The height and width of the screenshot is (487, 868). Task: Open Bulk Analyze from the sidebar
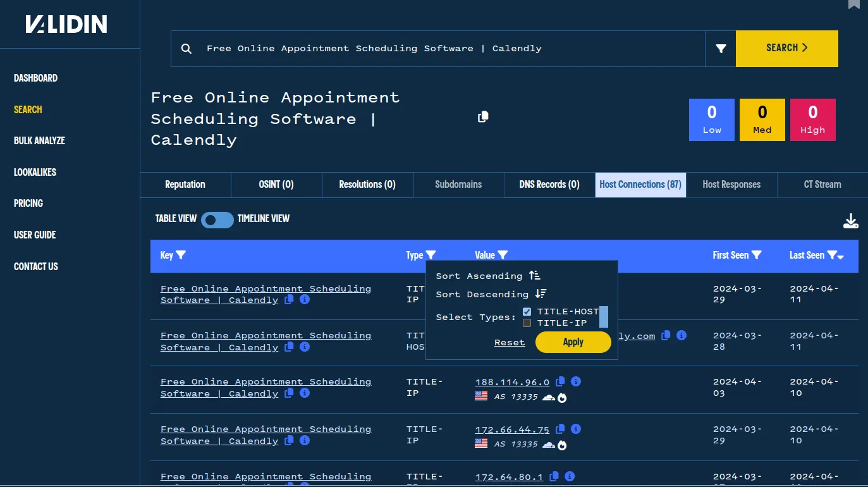(39, 140)
